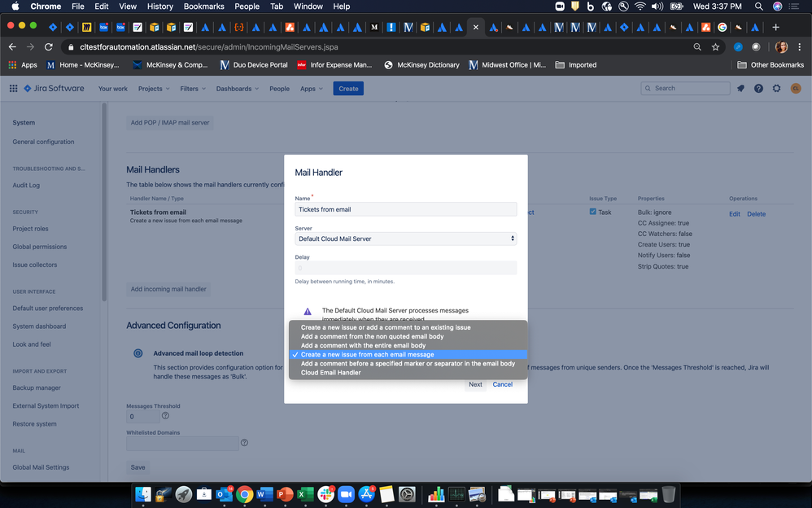Open Global permissions in the sidebar
Image resolution: width=812 pixels, height=508 pixels.
pyautogui.click(x=39, y=247)
